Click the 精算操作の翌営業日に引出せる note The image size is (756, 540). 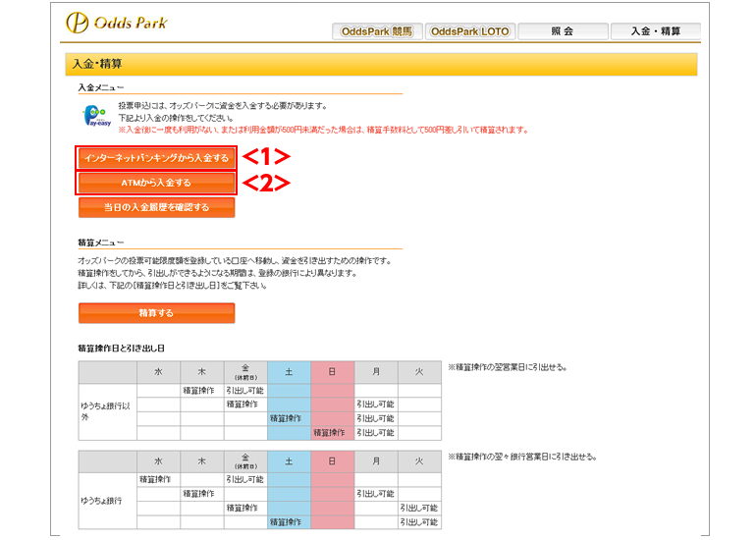pyautogui.click(x=508, y=367)
